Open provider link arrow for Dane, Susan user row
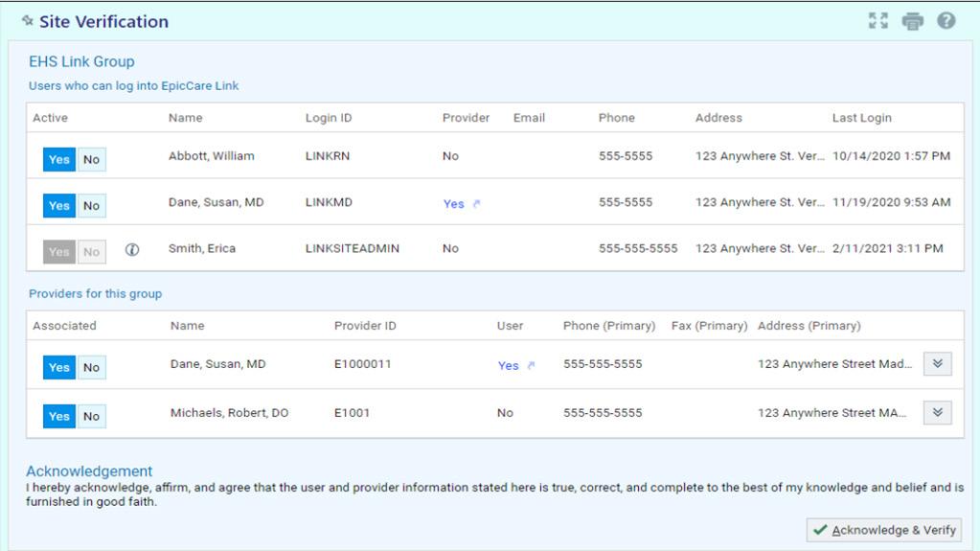Image resolution: width=980 pixels, height=551 pixels. [477, 204]
